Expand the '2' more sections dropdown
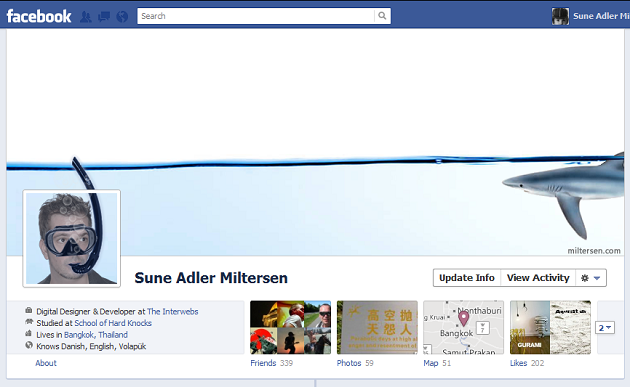Viewport: 630px width, 387px height. 605,328
